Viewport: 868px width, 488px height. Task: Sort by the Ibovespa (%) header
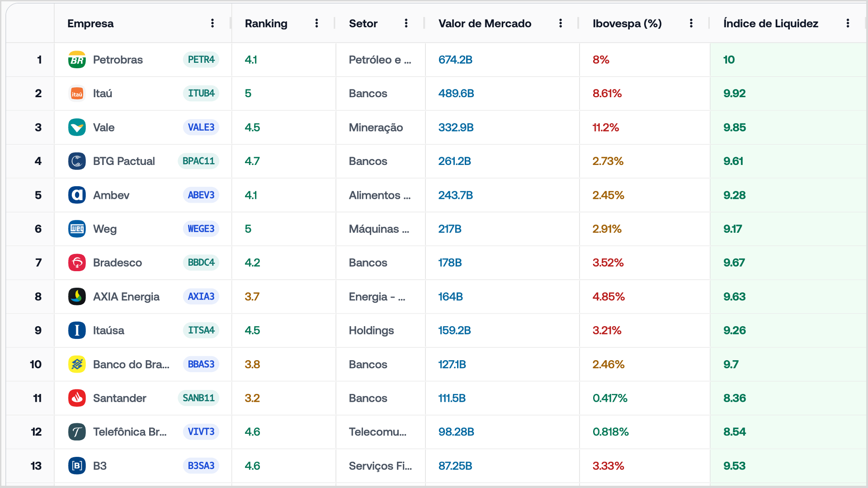point(627,23)
